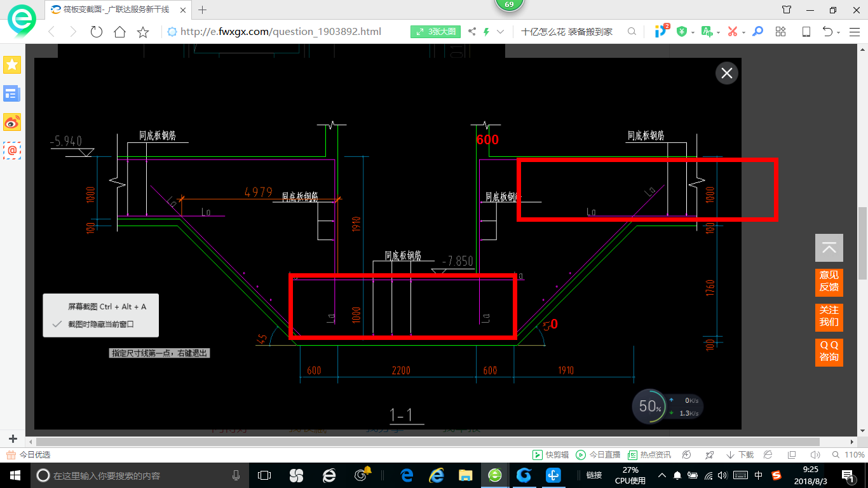Open 下载 downloads in status bar
This screenshot has height=488, width=868.
click(739, 455)
